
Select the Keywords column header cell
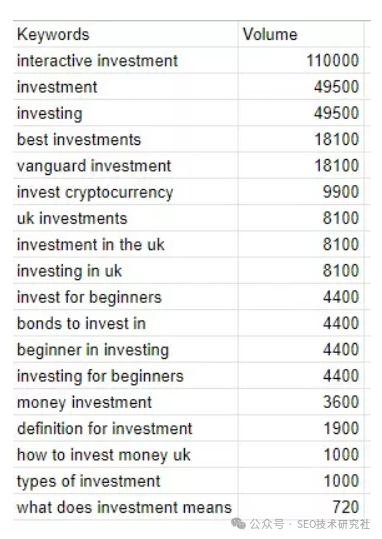(125, 34)
